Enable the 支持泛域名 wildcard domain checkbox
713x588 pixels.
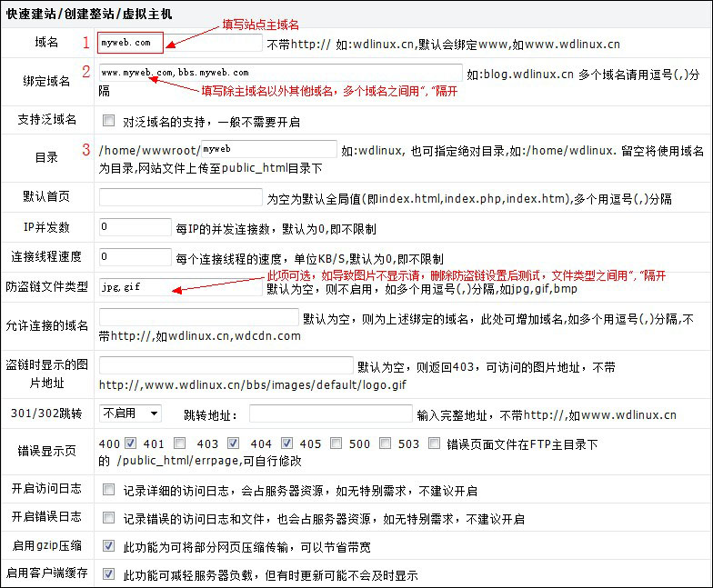pos(109,120)
